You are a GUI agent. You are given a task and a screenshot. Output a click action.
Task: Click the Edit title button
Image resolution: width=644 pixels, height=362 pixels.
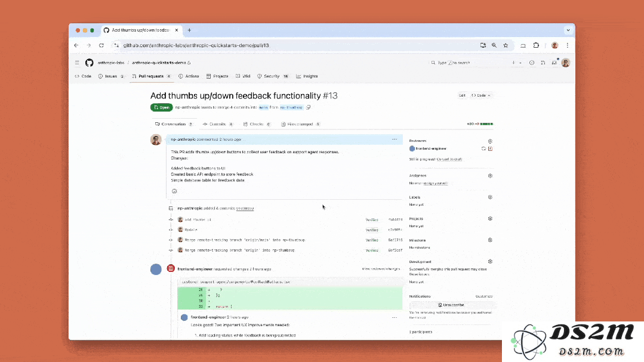pyautogui.click(x=462, y=95)
